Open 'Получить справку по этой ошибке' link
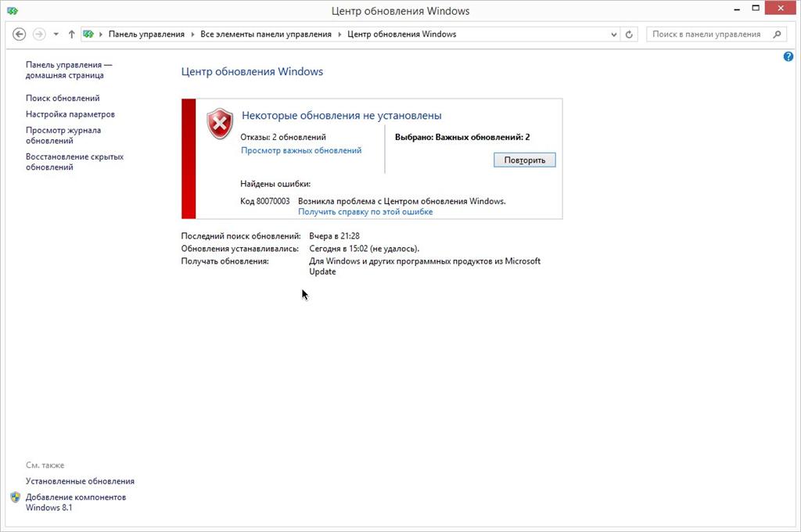Viewport: 801px width, 532px height. (x=365, y=211)
